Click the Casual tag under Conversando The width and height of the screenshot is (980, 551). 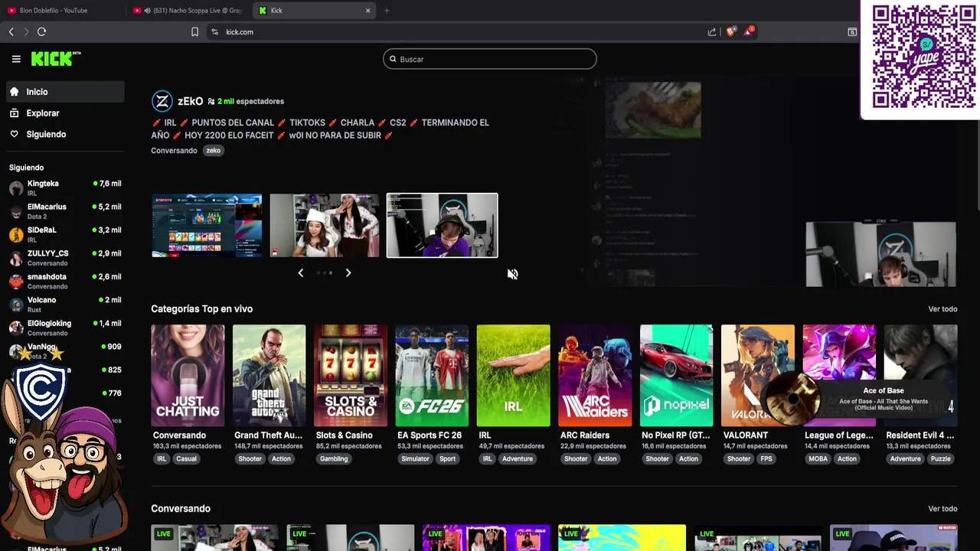tap(186, 459)
